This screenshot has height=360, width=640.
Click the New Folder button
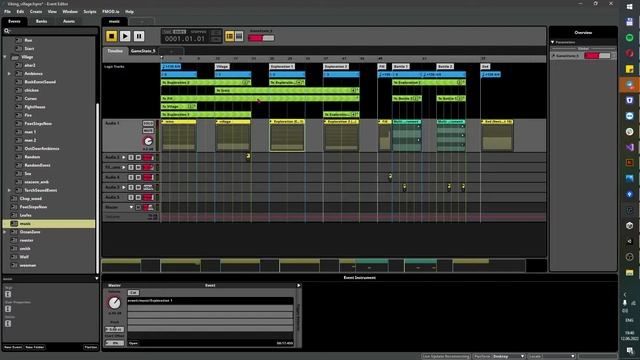point(35,347)
